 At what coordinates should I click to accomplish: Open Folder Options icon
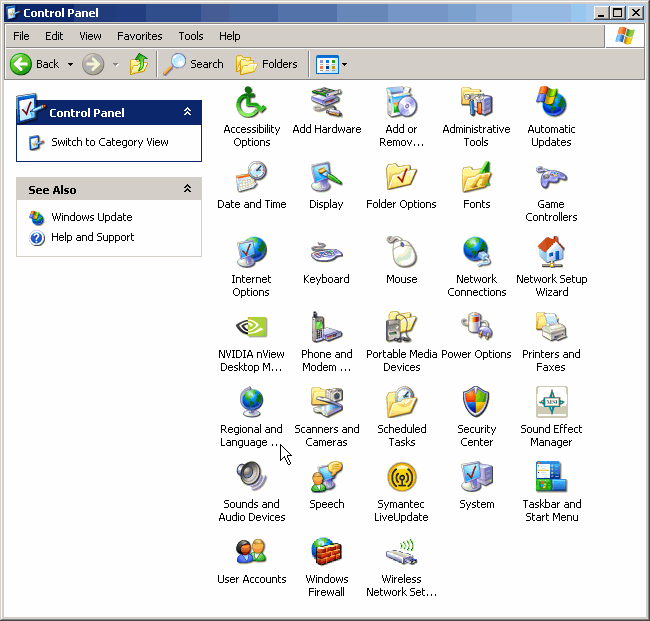coord(401,177)
